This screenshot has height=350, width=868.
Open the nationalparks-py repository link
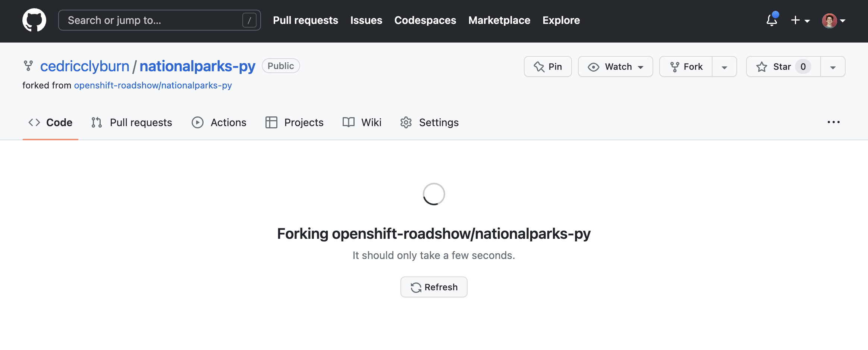[x=197, y=66]
